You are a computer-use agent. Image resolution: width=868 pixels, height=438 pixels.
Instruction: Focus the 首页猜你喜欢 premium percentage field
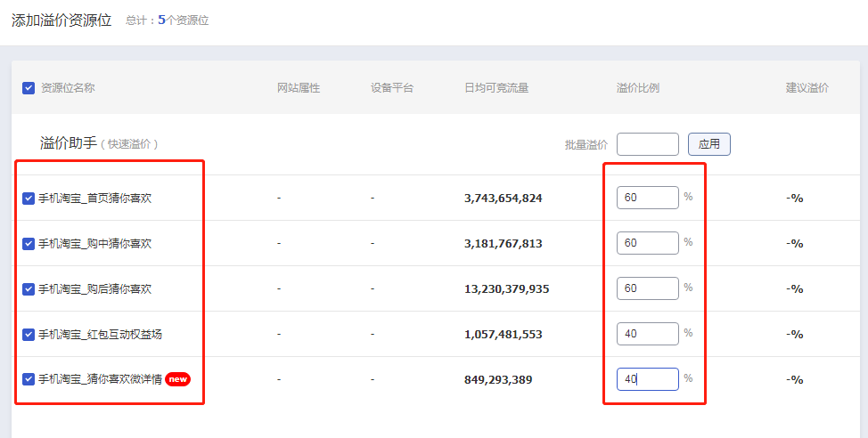click(647, 198)
